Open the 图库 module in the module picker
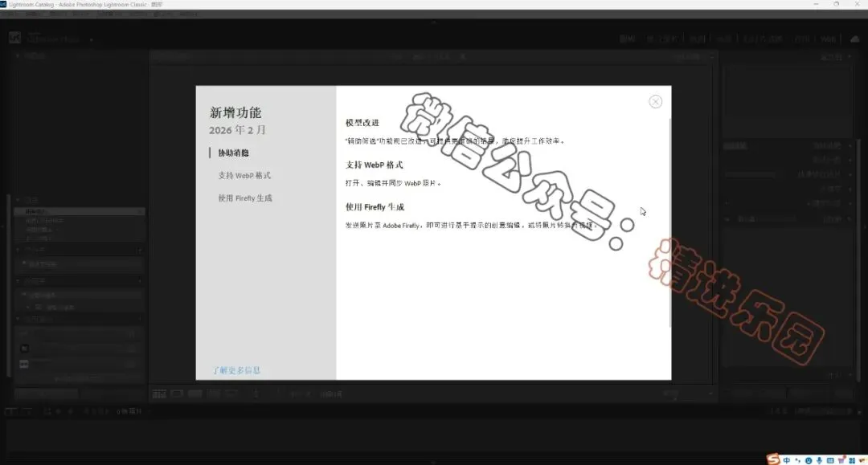This screenshot has height=465, width=868. point(627,39)
